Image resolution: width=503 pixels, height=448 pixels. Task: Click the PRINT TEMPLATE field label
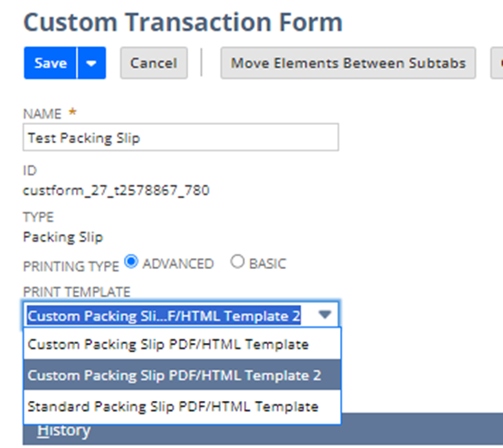coord(77,292)
